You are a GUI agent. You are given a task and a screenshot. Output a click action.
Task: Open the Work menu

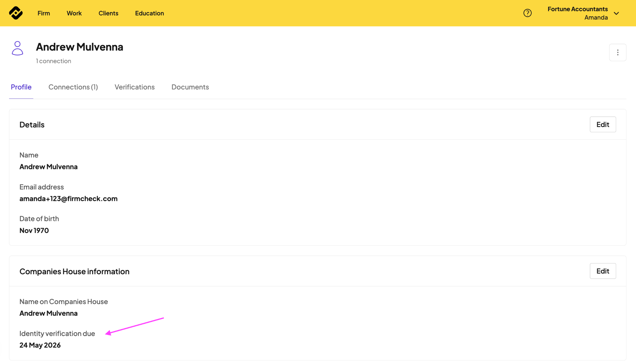74,13
